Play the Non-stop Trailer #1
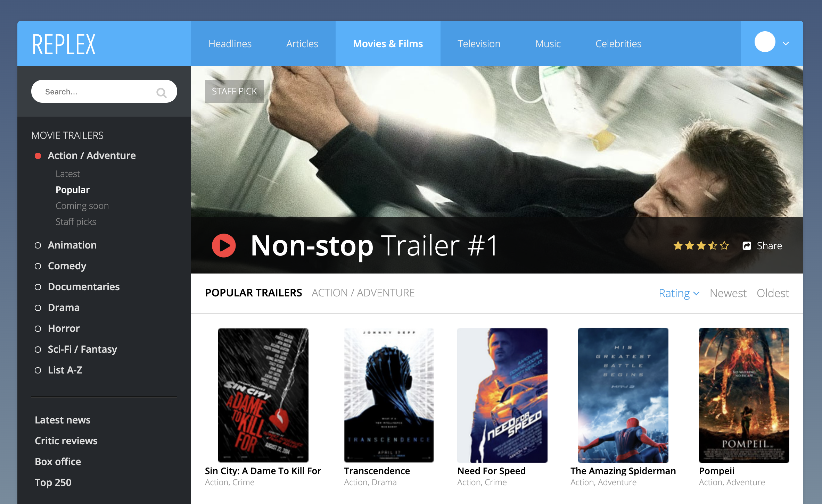 pos(224,245)
